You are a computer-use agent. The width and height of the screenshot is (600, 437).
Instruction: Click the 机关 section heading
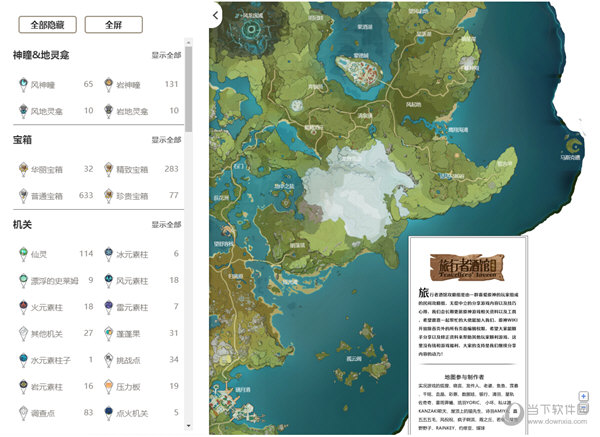(22, 225)
